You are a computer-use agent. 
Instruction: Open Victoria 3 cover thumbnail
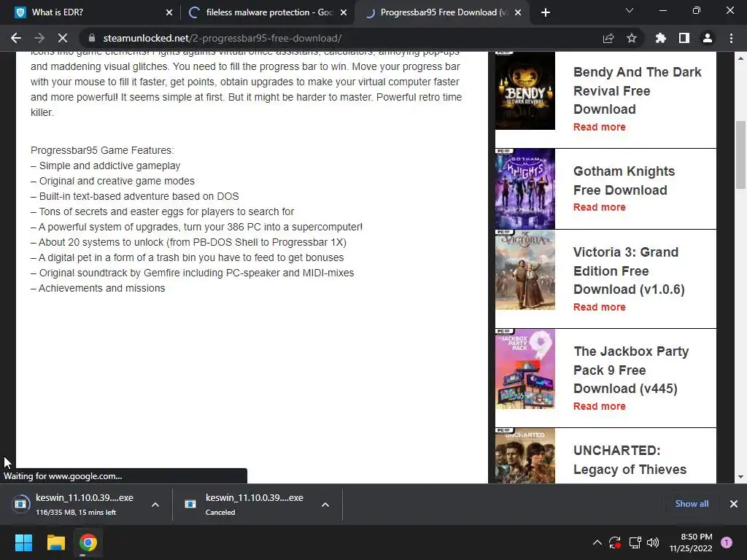525,270
